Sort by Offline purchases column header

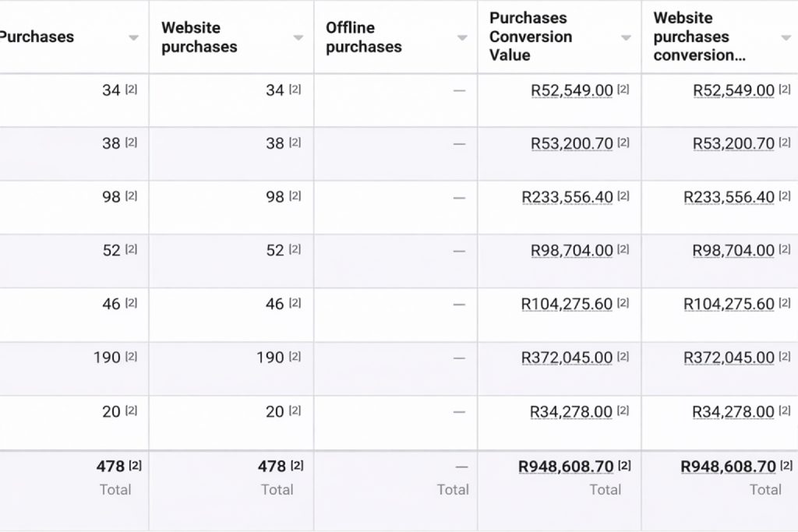pyautogui.click(x=363, y=37)
